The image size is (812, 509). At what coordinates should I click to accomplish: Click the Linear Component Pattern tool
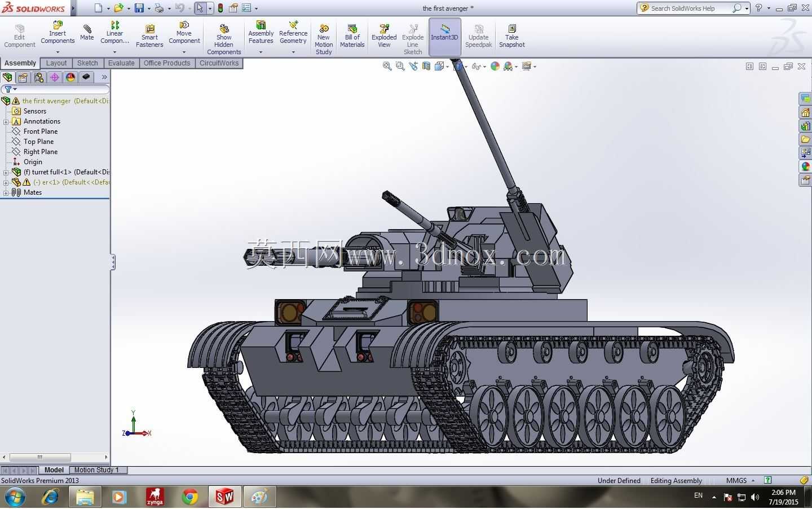(114, 33)
